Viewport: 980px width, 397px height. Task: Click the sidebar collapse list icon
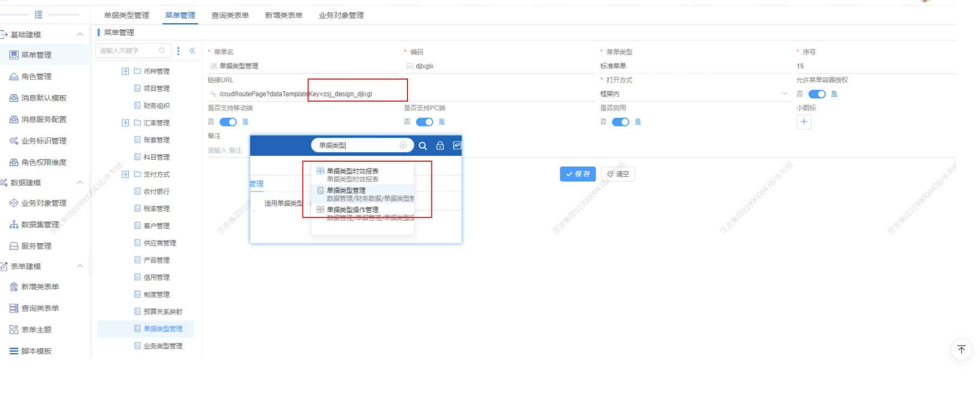coord(38,15)
